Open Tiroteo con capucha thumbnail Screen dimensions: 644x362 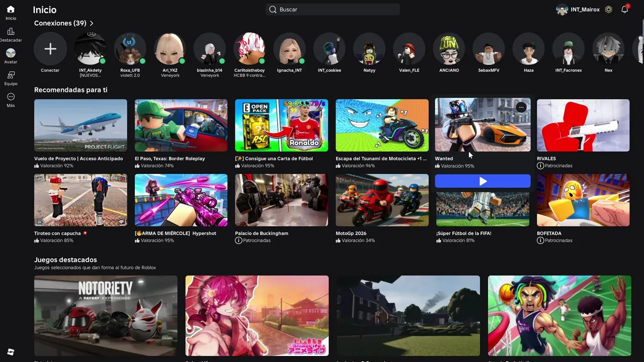click(x=80, y=200)
